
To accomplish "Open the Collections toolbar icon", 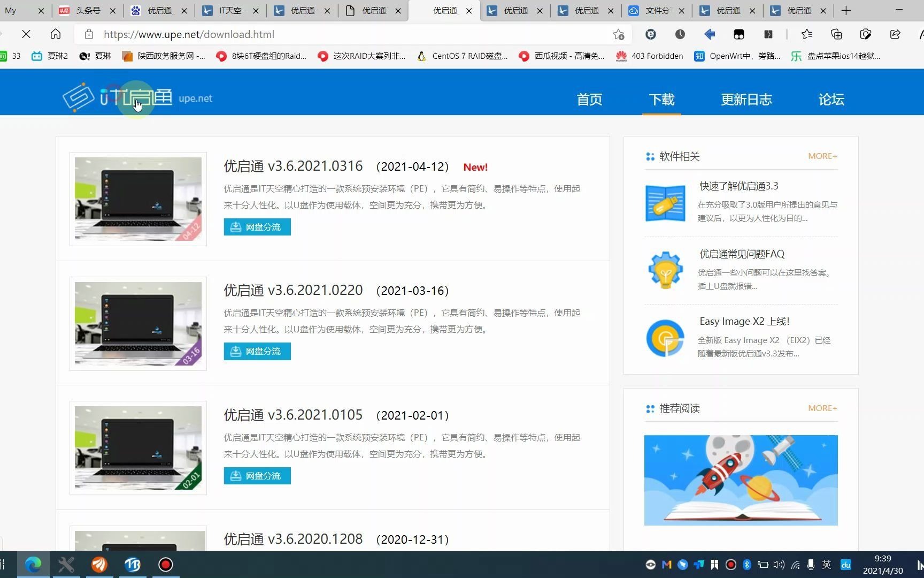I will pyautogui.click(x=836, y=34).
